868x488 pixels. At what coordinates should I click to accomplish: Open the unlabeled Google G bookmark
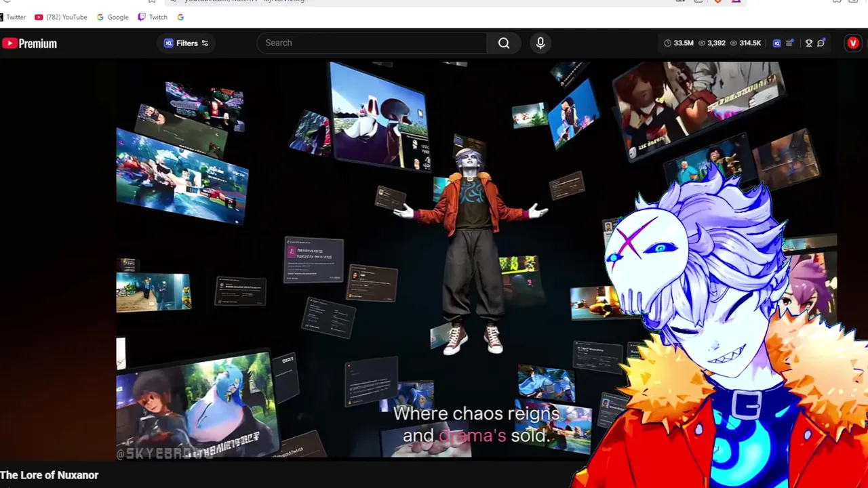pos(180,17)
